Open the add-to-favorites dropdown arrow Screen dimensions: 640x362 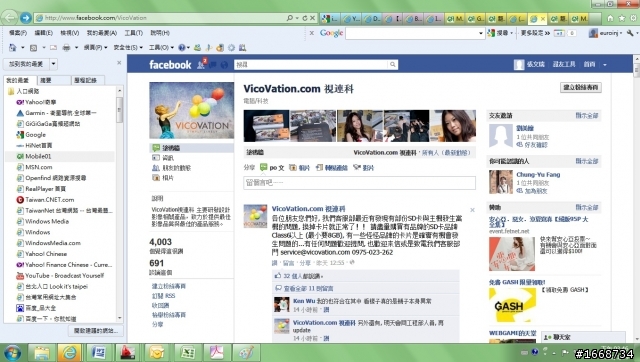pos(53,64)
